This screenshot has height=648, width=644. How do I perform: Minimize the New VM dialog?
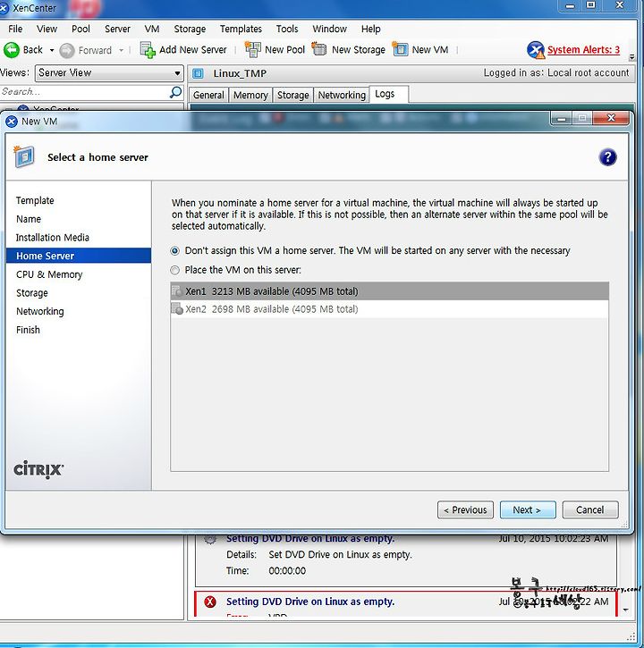coord(561,119)
